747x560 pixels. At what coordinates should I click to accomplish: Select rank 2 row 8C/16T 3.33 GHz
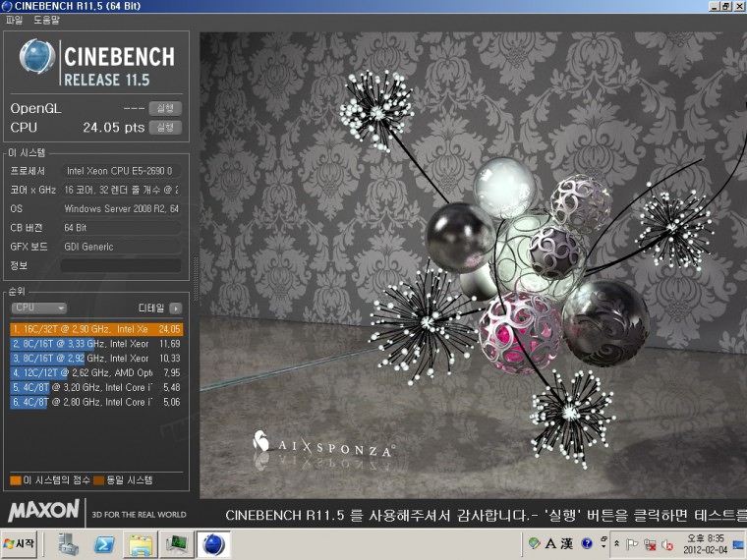click(96, 343)
